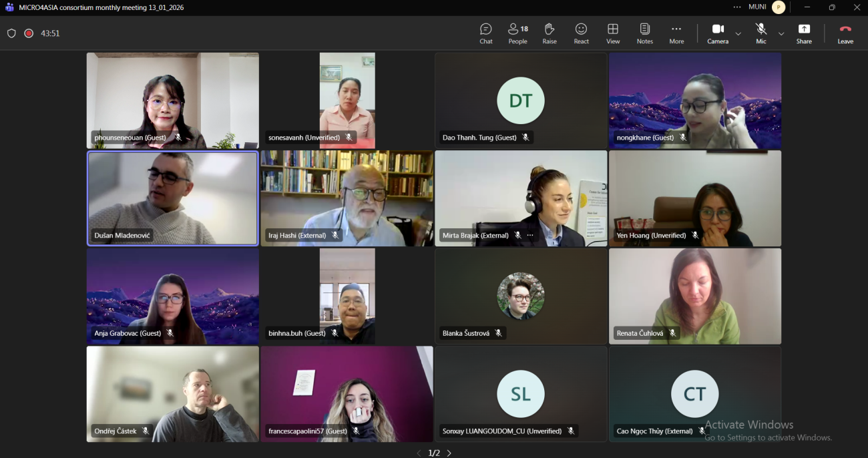868x458 pixels.
Task: Open title bar settings ellipsis menu
Action: [737, 7]
